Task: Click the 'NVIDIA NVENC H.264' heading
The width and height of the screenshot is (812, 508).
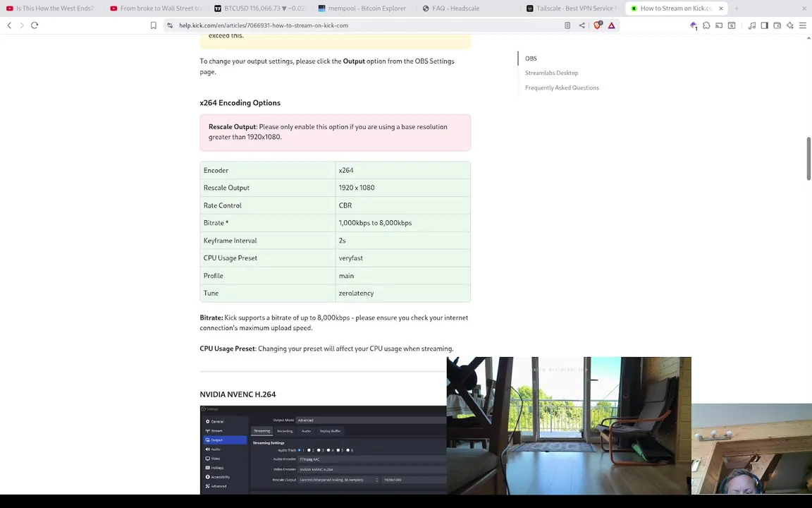Action: pyautogui.click(x=238, y=394)
